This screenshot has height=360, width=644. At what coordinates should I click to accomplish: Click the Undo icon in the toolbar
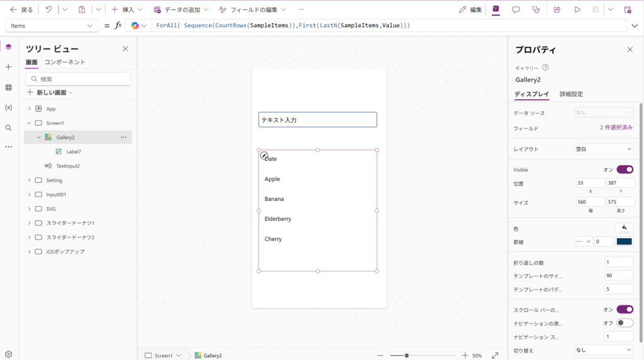pyautogui.click(x=48, y=9)
